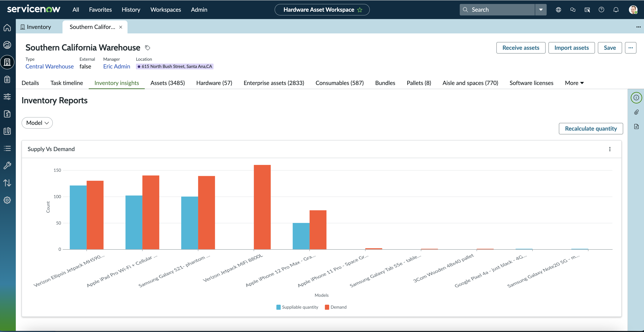Click the window-with-cursor icon in the header
This screenshot has height=332, width=644.
point(587,10)
